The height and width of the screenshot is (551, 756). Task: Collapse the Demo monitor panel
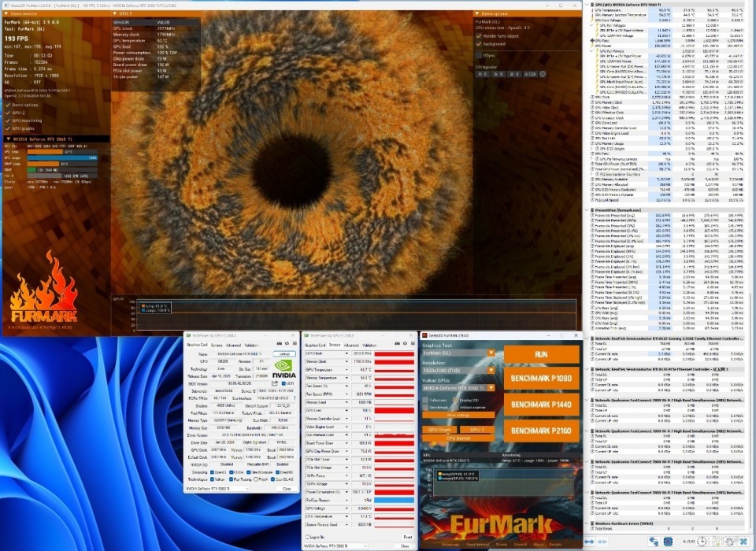click(6, 13)
